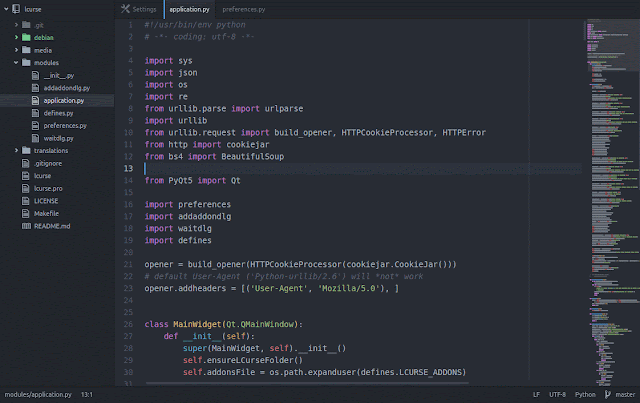Click the modules folder icon
The image size is (640, 403).
pyautogui.click(x=26, y=62)
